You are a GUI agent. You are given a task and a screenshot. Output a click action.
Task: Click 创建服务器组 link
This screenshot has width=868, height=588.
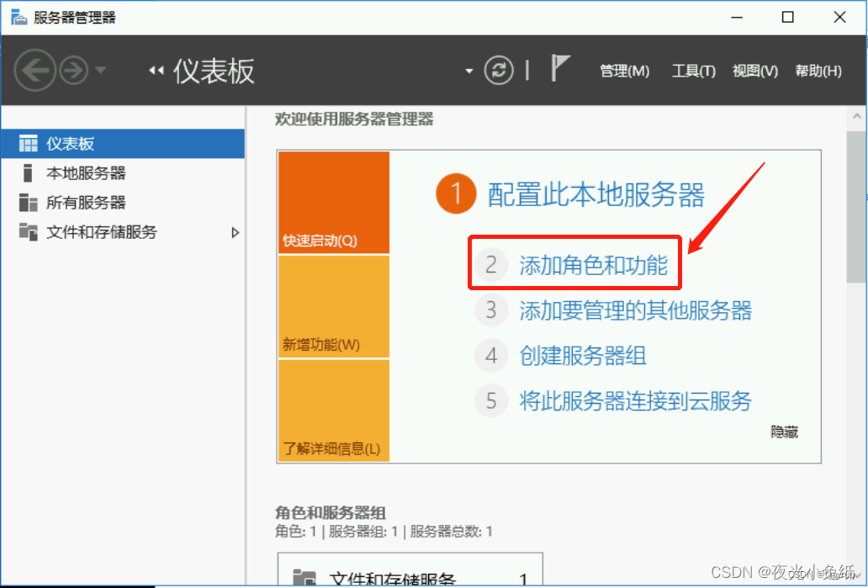(582, 356)
